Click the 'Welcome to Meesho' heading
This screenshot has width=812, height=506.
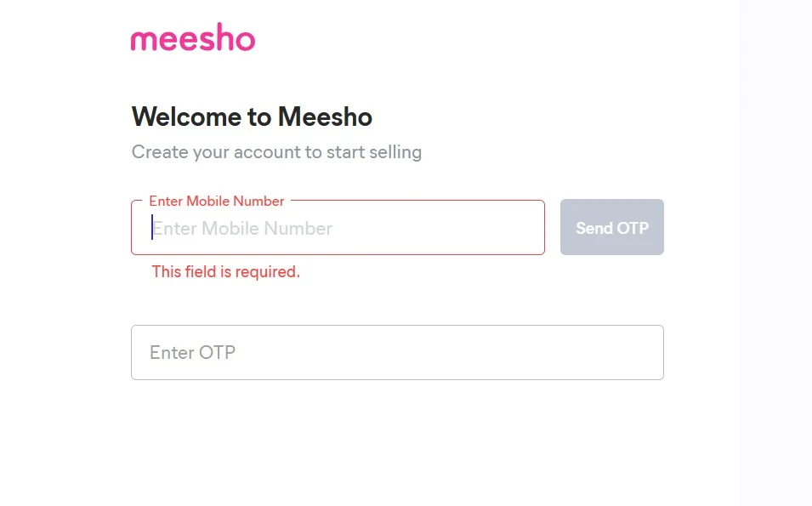coord(252,117)
